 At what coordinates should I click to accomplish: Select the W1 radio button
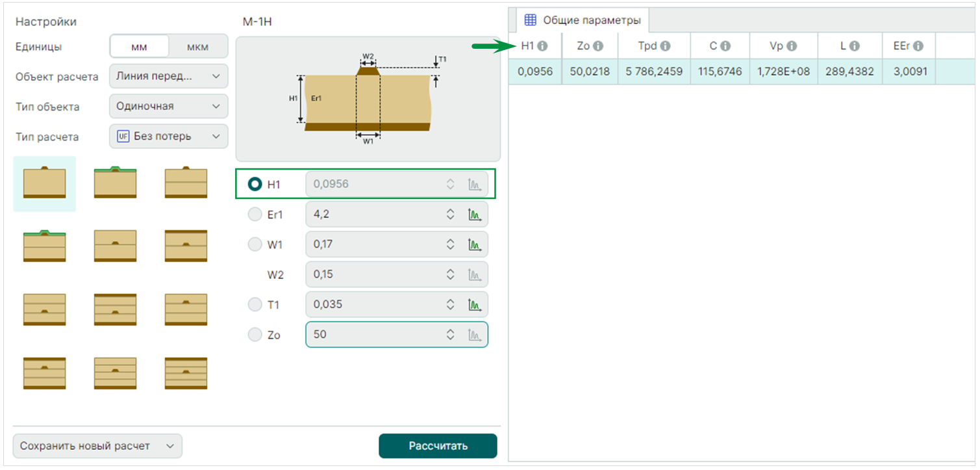tap(255, 244)
